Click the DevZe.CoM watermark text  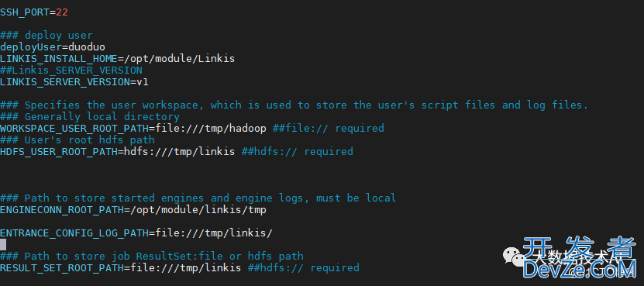tap(579, 270)
